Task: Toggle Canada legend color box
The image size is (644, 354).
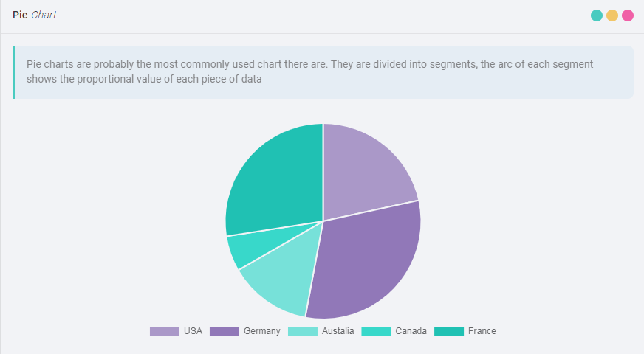Action: tap(376, 332)
